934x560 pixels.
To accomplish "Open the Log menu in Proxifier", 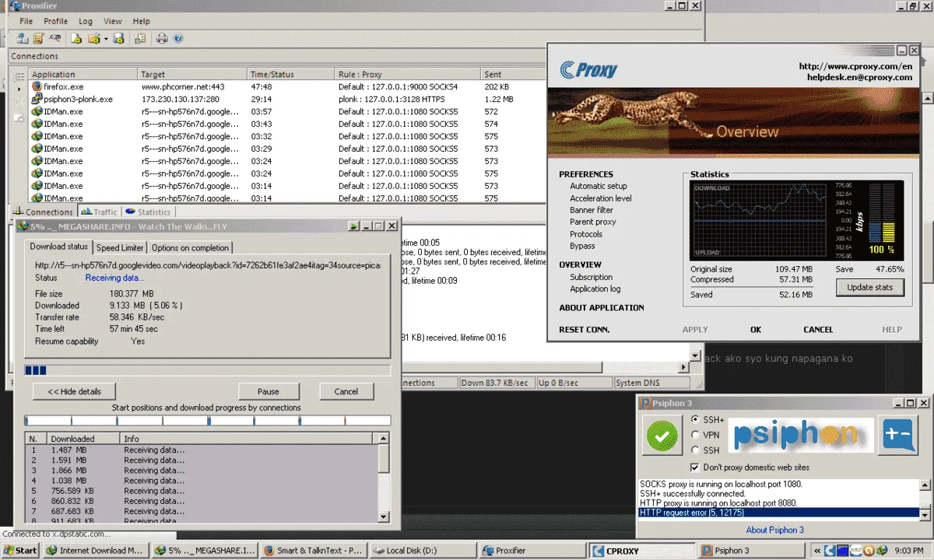I will (86, 21).
